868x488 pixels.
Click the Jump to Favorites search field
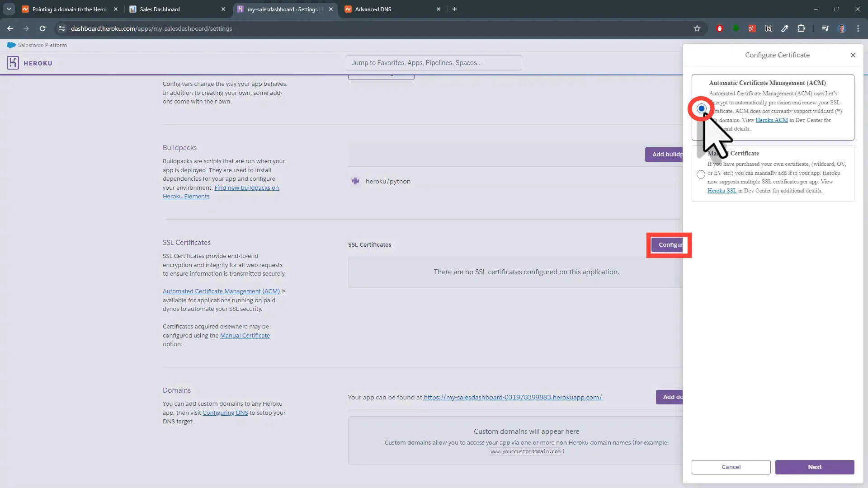point(434,62)
